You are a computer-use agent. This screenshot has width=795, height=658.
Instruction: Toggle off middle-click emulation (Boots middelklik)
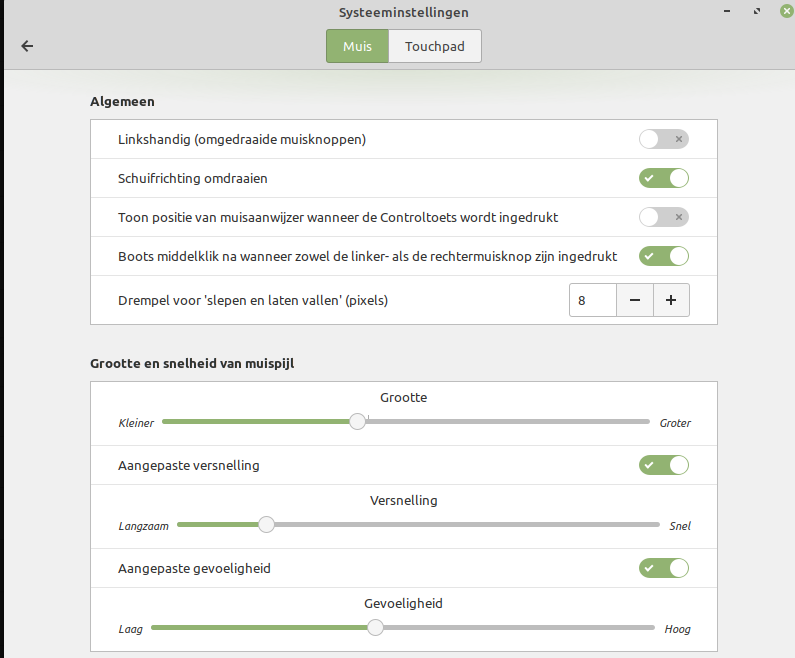tap(664, 256)
